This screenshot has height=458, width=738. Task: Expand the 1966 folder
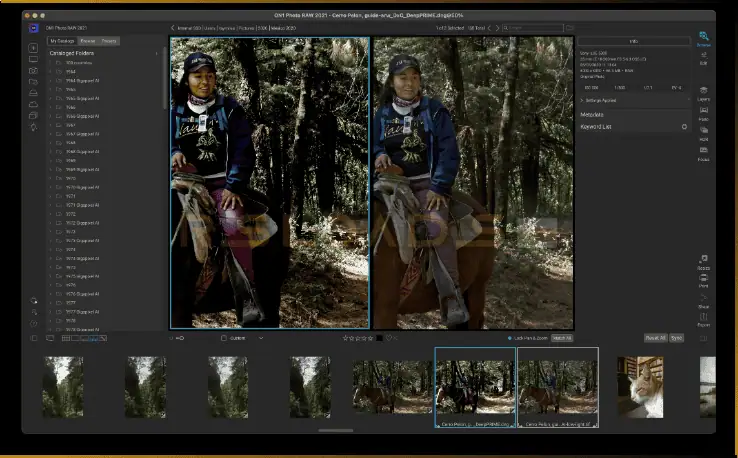tap(50, 107)
